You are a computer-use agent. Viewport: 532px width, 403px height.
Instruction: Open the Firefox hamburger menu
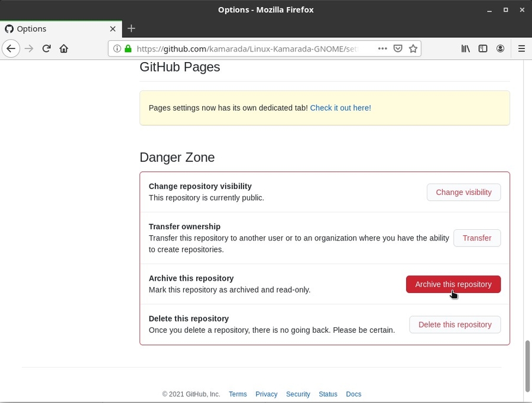pyautogui.click(x=521, y=49)
